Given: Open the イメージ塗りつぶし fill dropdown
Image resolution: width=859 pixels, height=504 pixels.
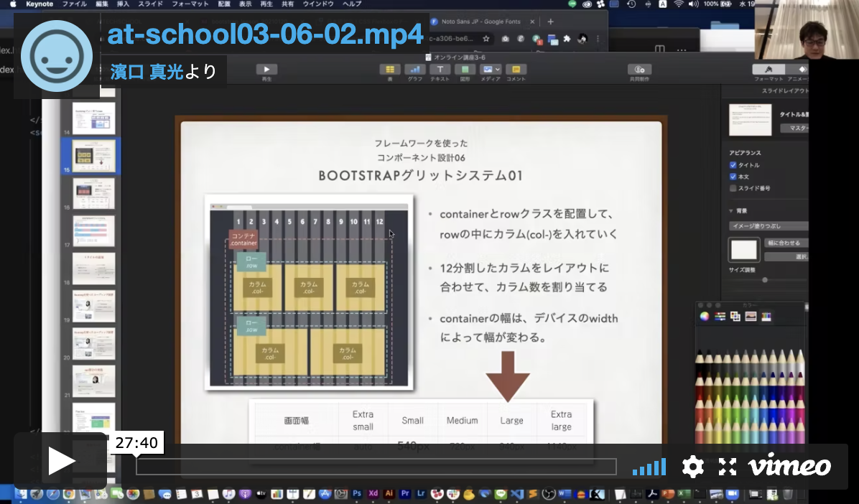Looking at the screenshot, I should pos(769,225).
